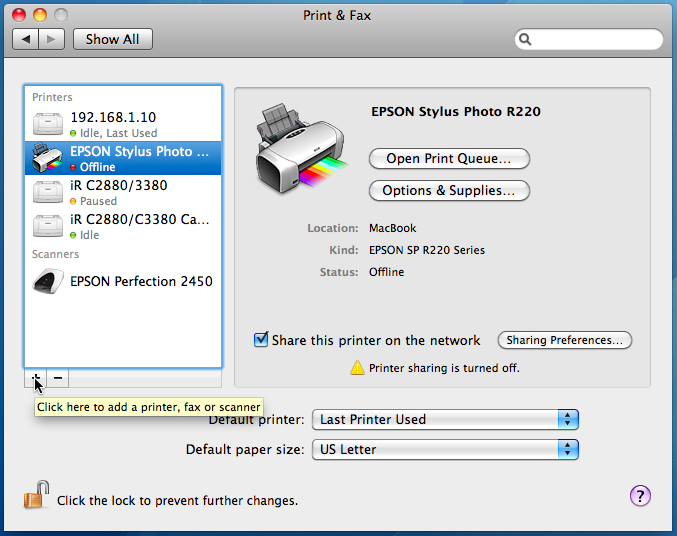The height and width of the screenshot is (536, 677).
Task: Click the 'Print & Fax' window title
Action: point(337,16)
